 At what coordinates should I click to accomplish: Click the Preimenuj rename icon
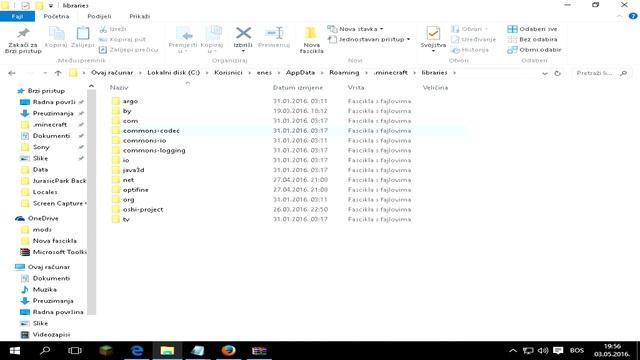pos(274,33)
